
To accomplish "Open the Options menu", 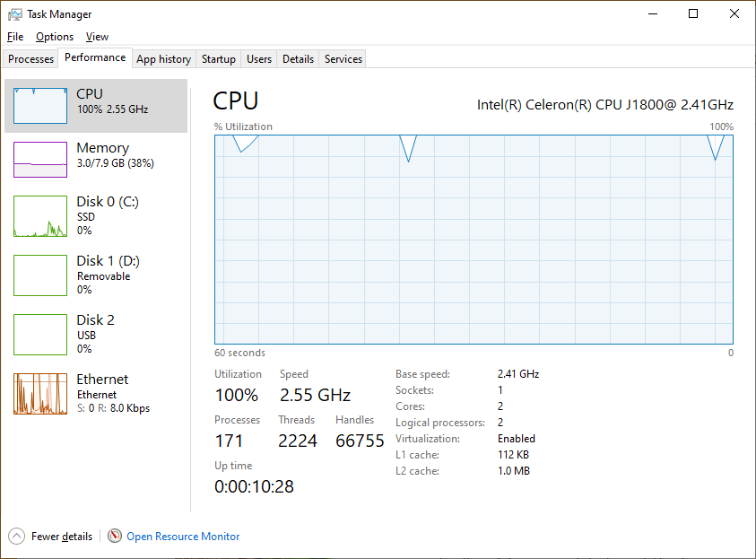I will pos(55,37).
